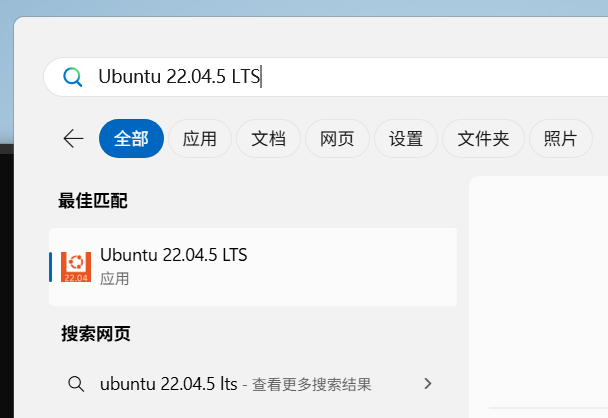
Task: Click the orange Ubuntu 22.04 app icon
Action: (76, 267)
